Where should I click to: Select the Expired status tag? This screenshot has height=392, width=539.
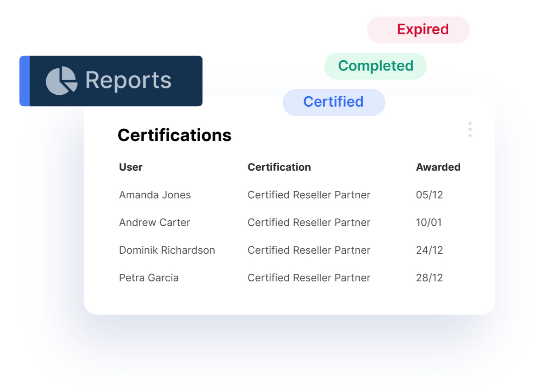pyautogui.click(x=418, y=30)
